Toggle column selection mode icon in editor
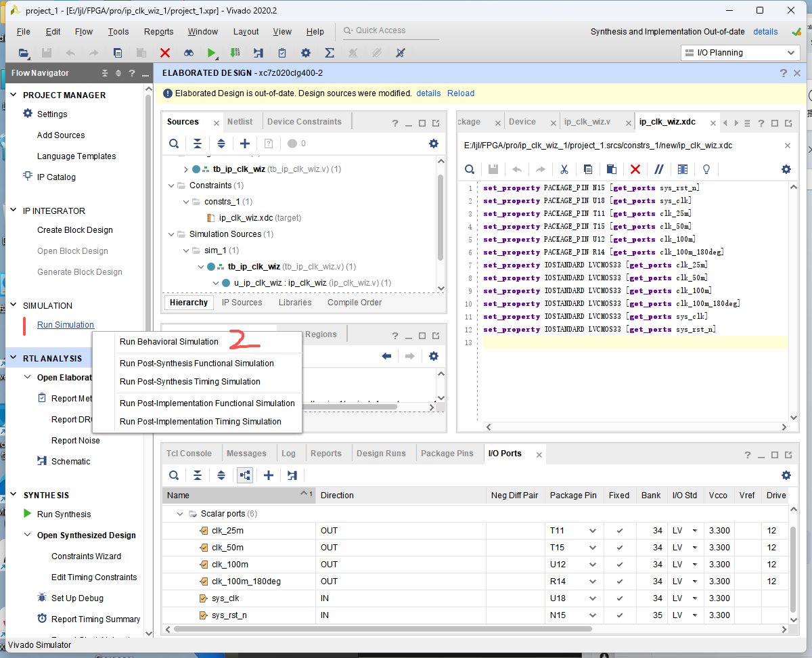The width and height of the screenshot is (812, 658). coord(682,169)
